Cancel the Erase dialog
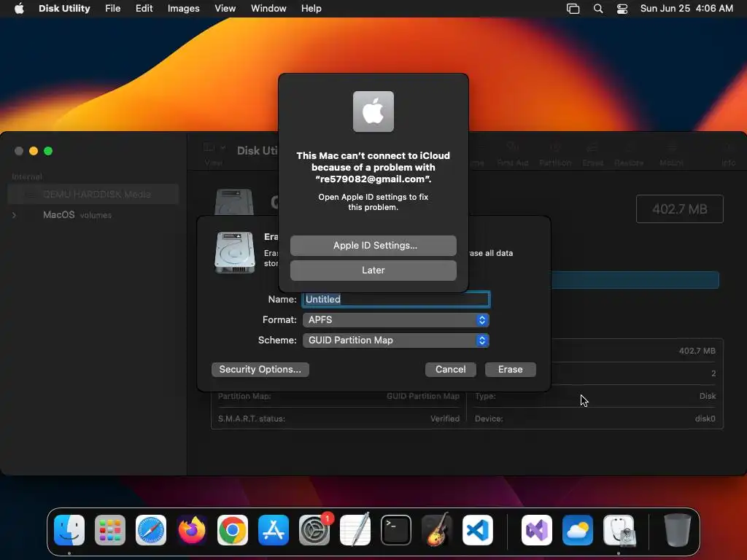 tap(451, 370)
